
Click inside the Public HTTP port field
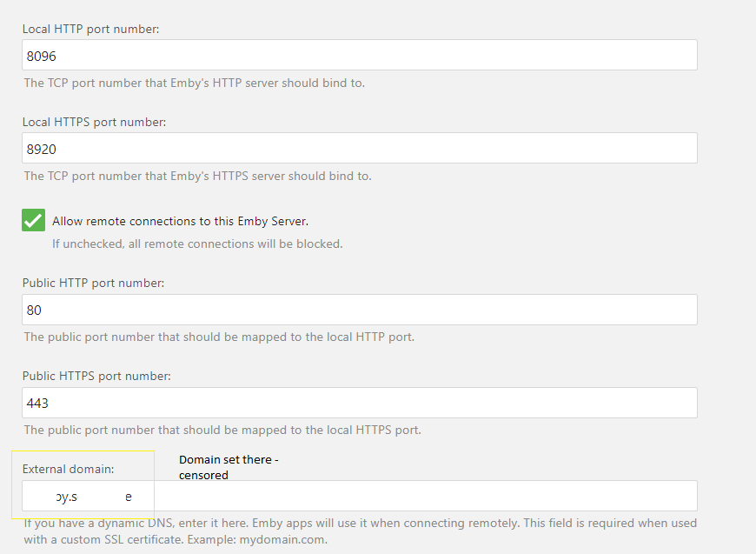pyautogui.click(x=359, y=309)
